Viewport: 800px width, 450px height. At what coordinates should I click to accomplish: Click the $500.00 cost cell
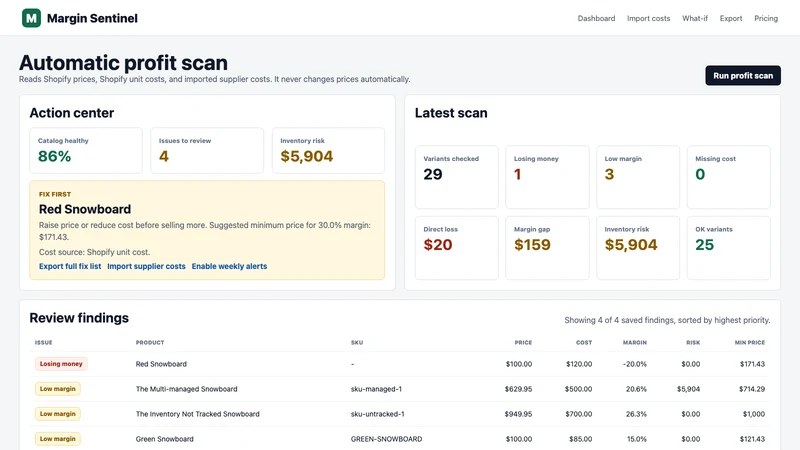[x=579, y=389]
